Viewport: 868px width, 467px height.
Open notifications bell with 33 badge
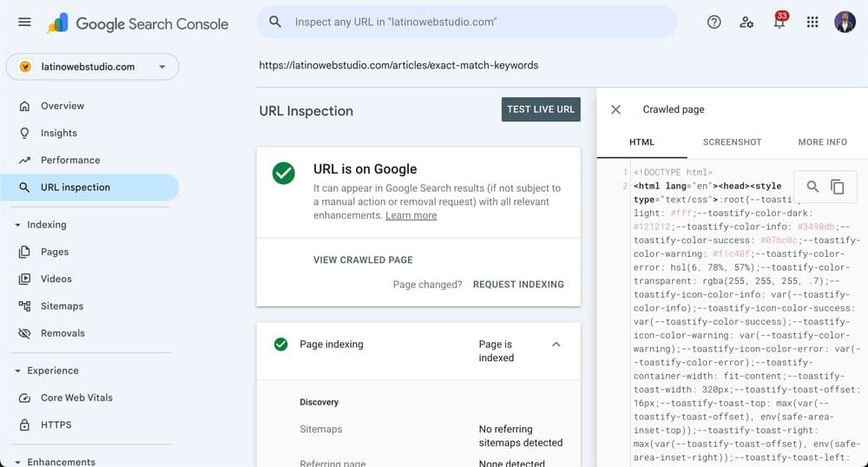pos(779,23)
